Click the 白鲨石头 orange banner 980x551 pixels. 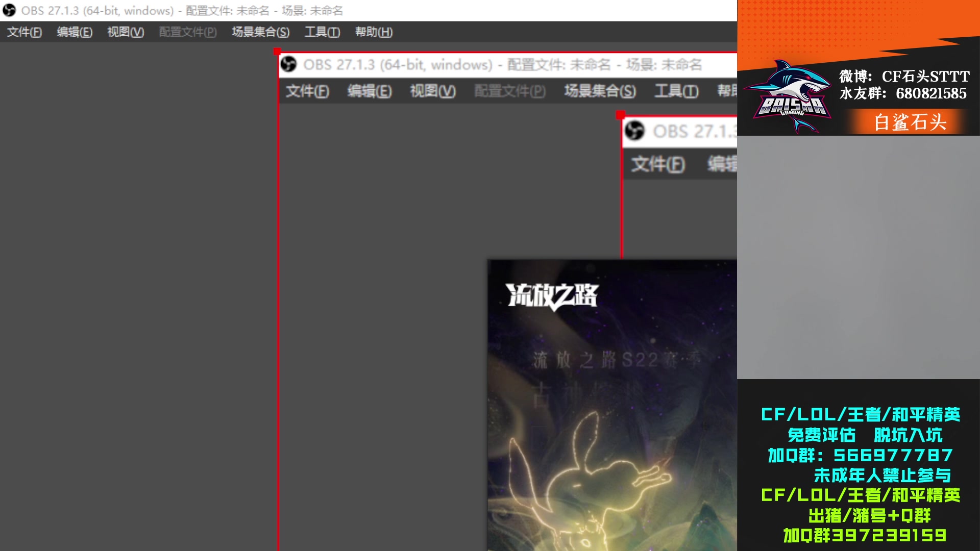[x=910, y=122]
